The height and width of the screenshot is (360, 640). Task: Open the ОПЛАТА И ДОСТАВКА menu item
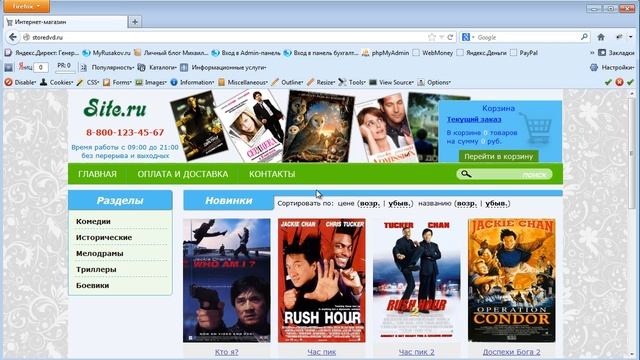pos(182,174)
